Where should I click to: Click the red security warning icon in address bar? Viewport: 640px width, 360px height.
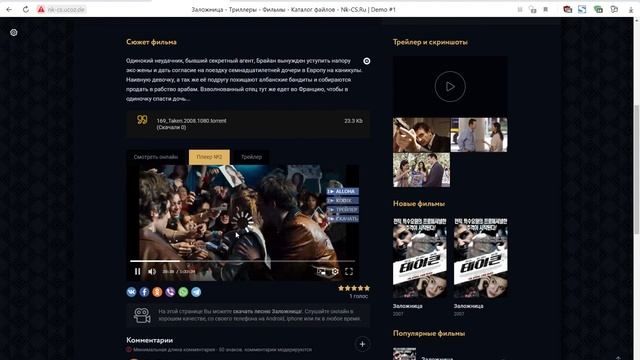click(x=41, y=9)
